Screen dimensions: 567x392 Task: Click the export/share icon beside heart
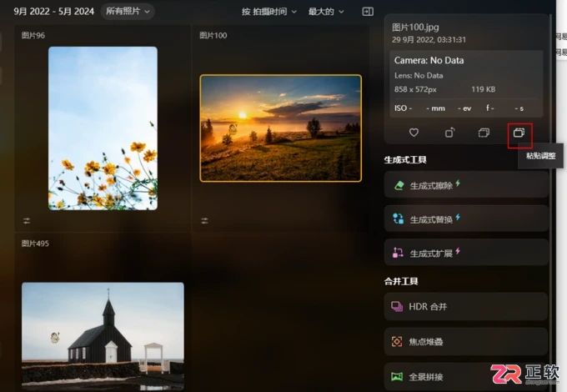click(449, 133)
